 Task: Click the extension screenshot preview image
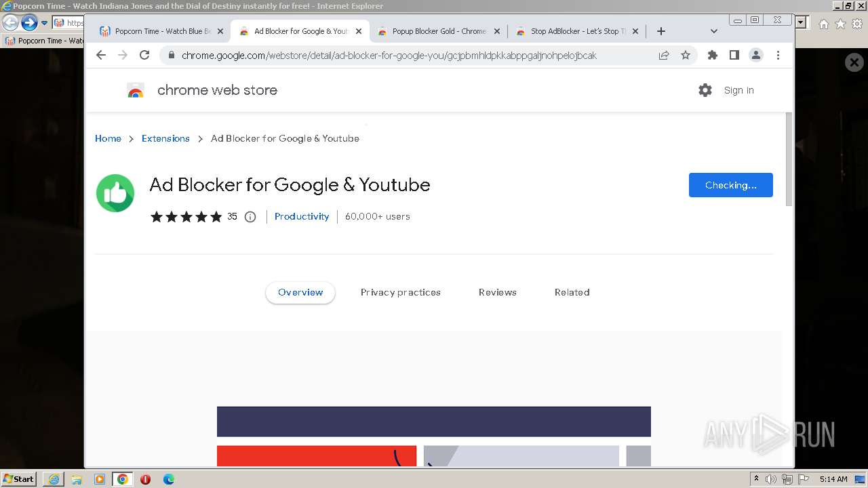[434, 436]
